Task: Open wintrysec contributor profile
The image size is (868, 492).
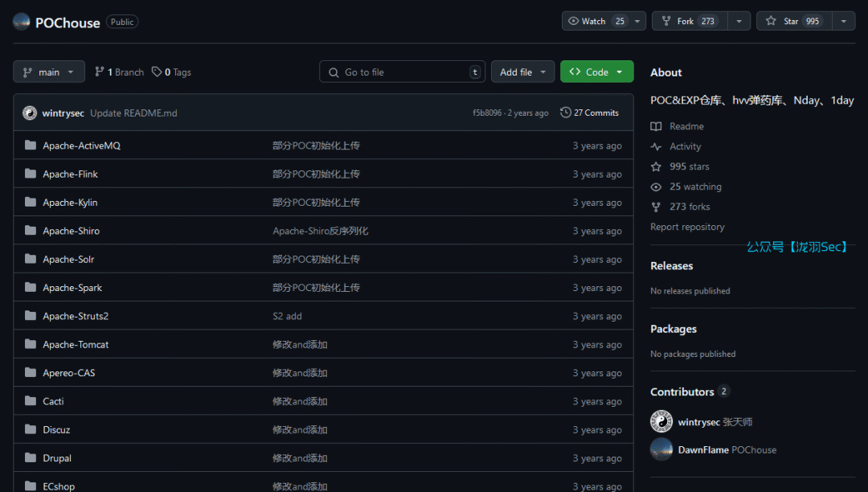Action: [698, 422]
